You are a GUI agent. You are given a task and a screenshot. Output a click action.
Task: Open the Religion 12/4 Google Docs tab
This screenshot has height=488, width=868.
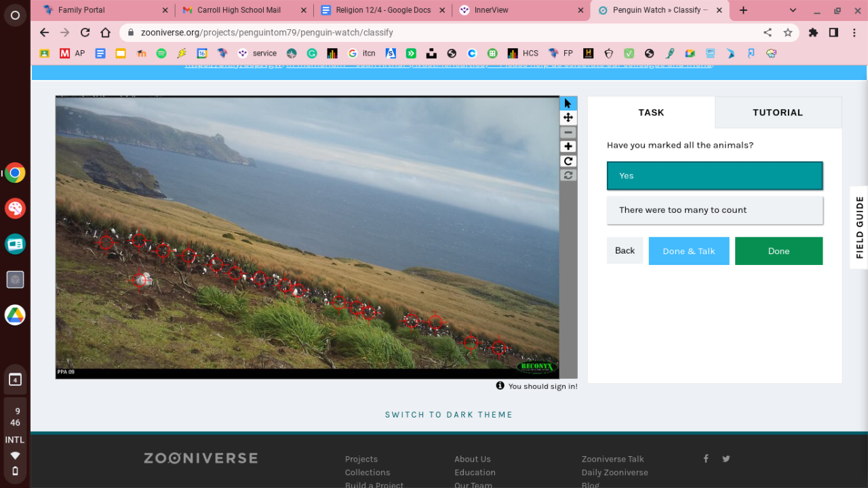(x=383, y=10)
